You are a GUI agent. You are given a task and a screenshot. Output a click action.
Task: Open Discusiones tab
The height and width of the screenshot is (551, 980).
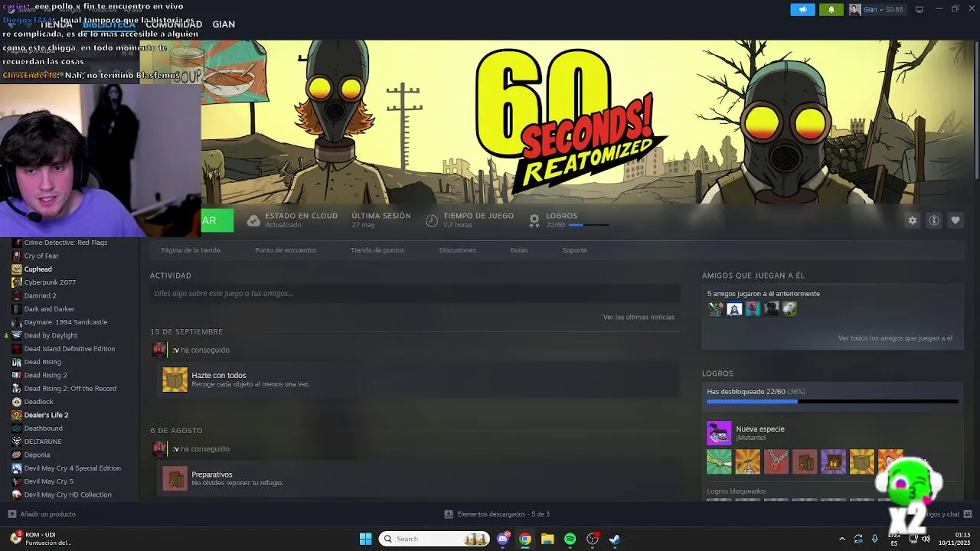458,250
